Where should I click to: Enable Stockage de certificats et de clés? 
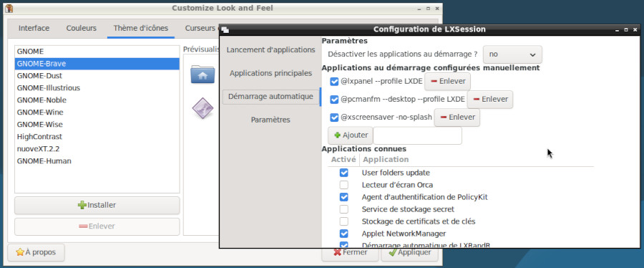(x=343, y=221)
